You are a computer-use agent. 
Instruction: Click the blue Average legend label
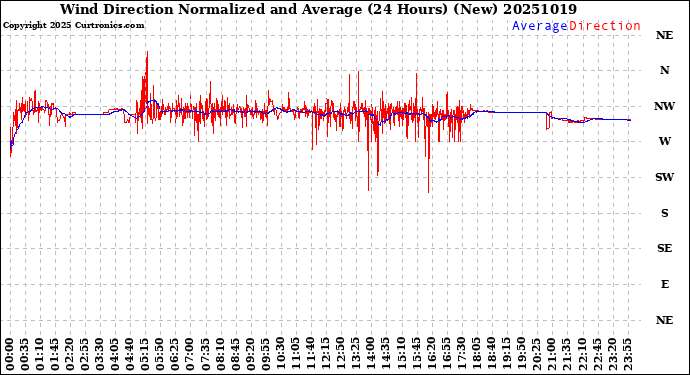click(540, 26)
